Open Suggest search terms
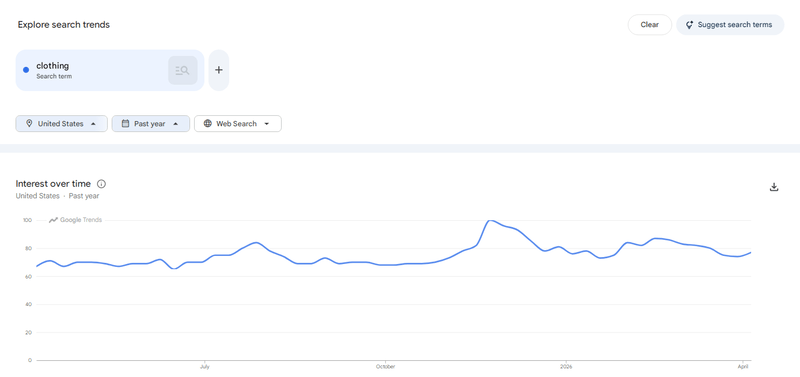 (x=730, y=24)
